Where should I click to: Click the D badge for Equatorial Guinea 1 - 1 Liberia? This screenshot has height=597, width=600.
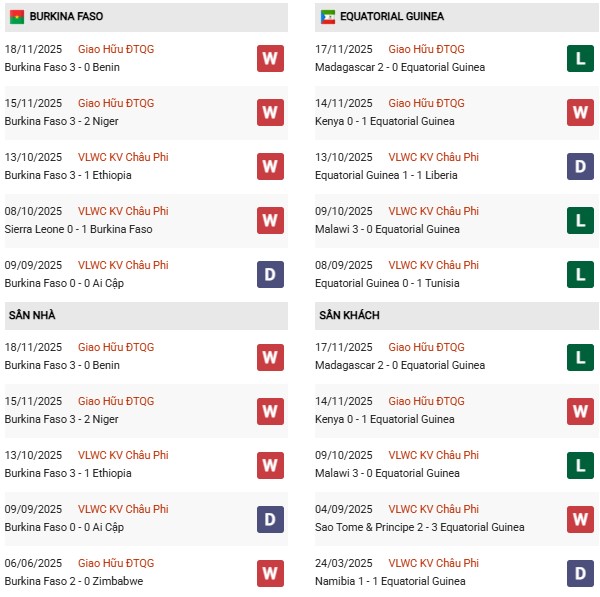tap(580, 167)
